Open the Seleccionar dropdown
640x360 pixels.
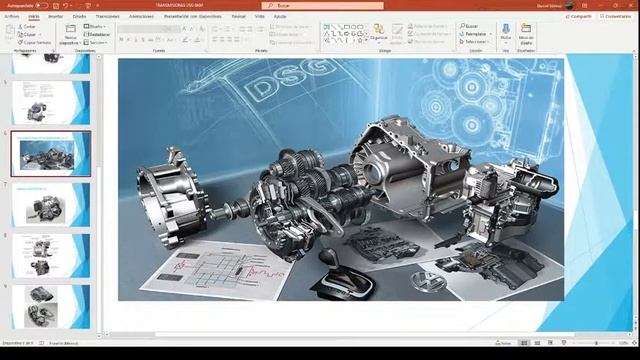pyautogui.click(x=474, y=42)
